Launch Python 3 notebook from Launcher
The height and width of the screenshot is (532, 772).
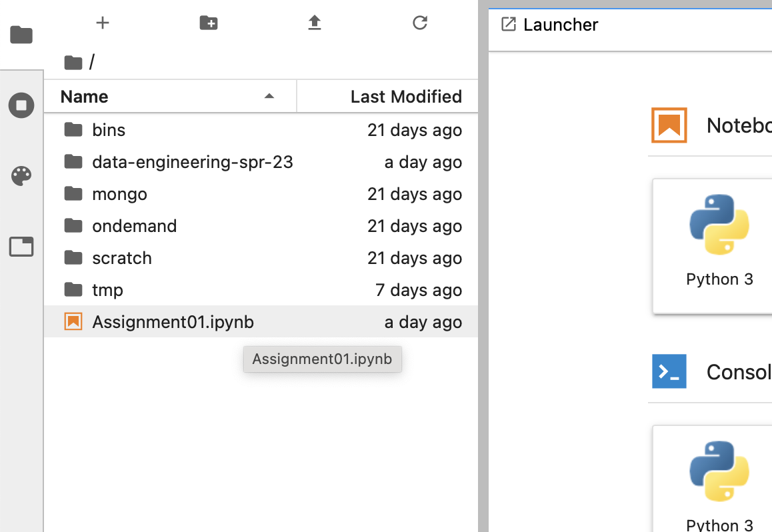(x=719, y=244)
